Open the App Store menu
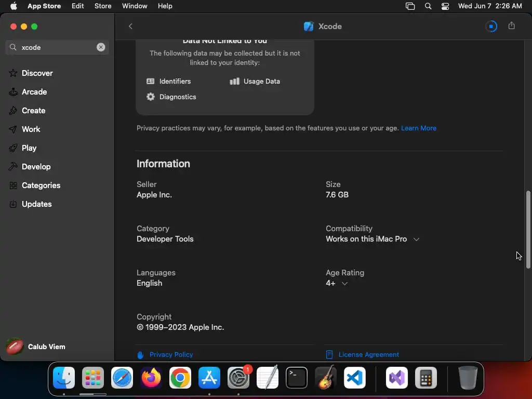532x399 pixels. click(44, 6)
